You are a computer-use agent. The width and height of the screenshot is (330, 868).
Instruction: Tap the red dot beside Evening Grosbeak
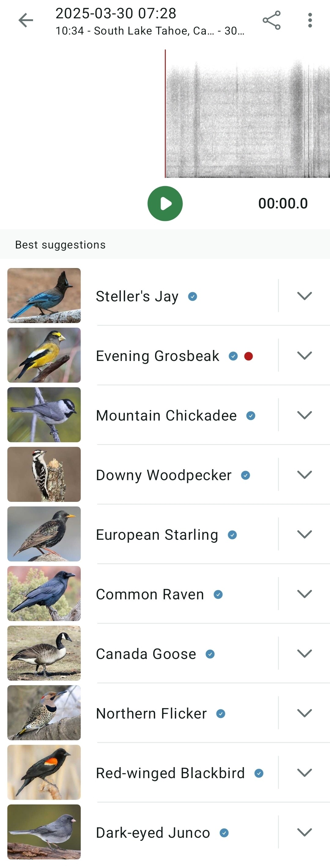pos(248,356)
